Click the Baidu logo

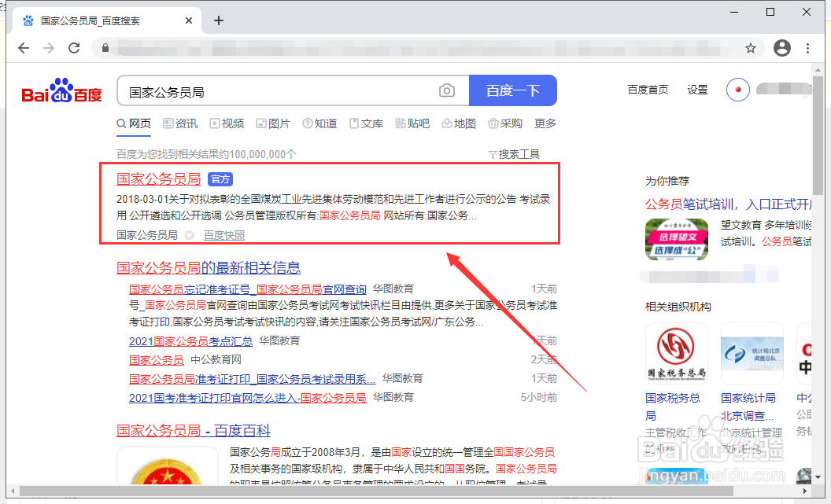click(x=61, y=91)
